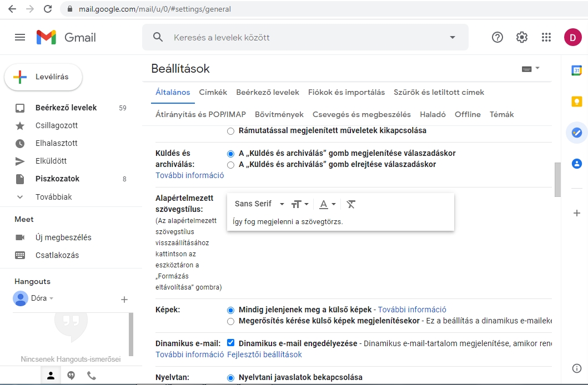Open the Support help question mark icon
The image size is (588, 385).
click(x=497, y=37)
